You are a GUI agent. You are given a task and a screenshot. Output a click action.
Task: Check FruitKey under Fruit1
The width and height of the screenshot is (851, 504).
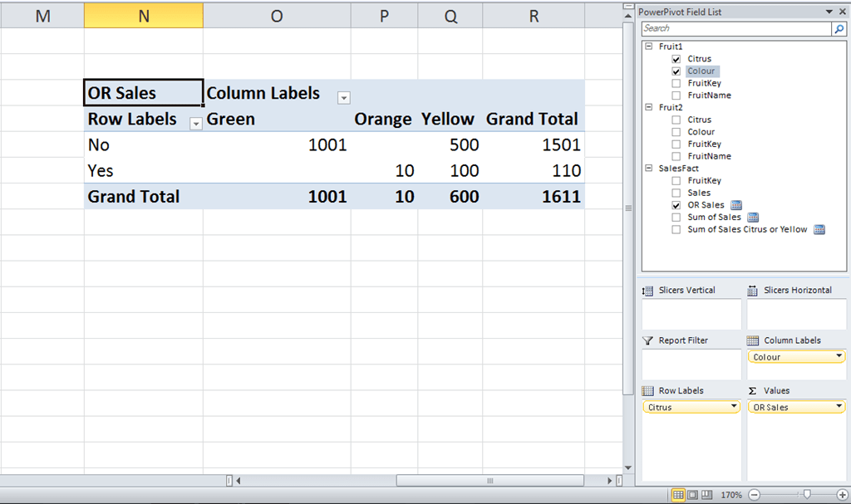click(x=676, y=84)
